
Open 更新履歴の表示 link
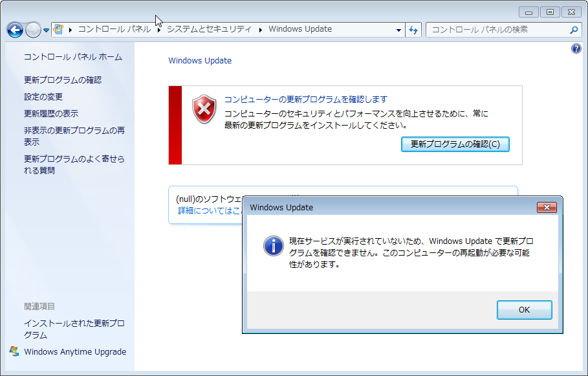(51, 113)
